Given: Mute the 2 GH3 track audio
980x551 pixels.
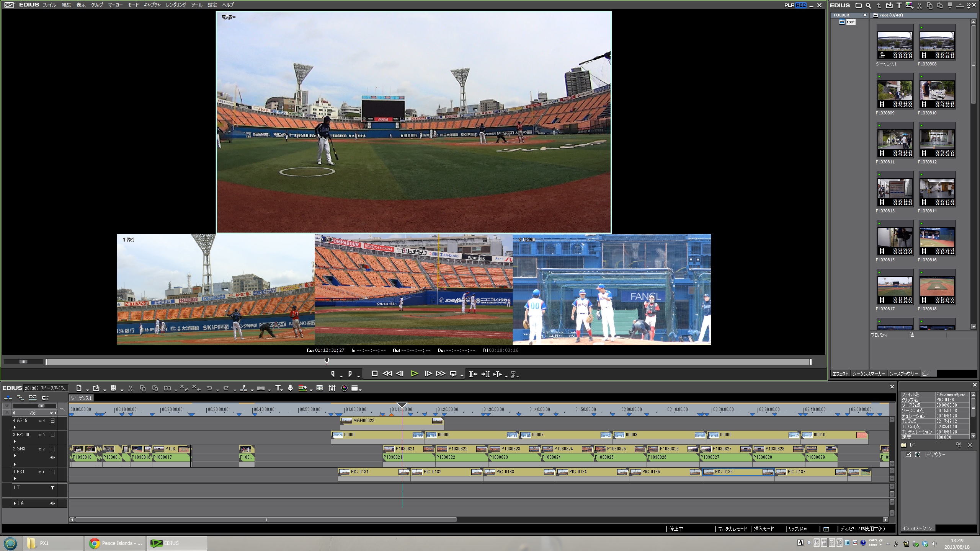Looking at the screenshot, I should pos(52,457).
